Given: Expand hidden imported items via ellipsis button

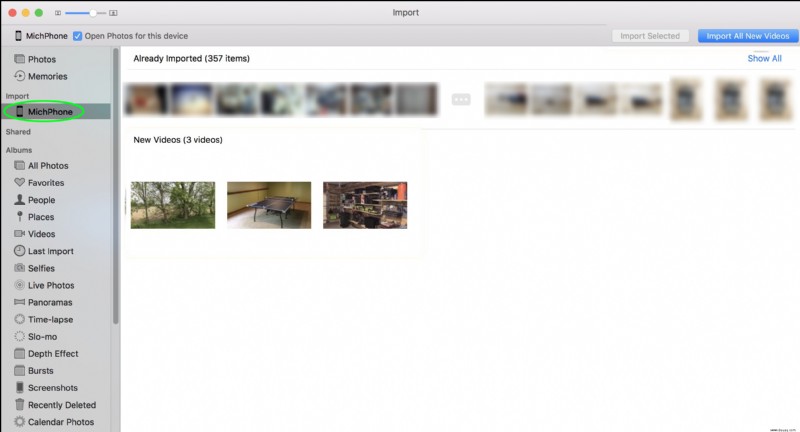Looking at the screenshot, I should point(461,99).
